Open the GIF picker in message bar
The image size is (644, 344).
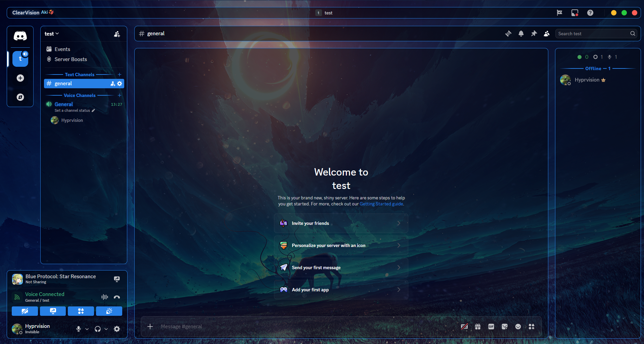(491, 327)
